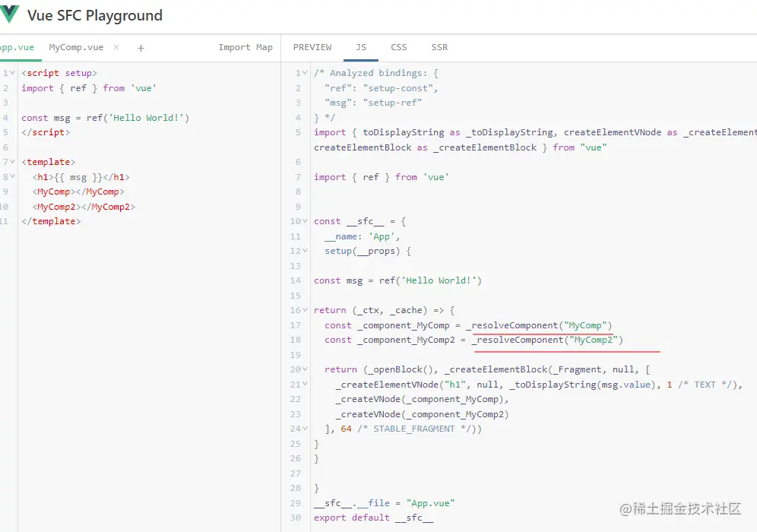Show the CSS output tab

(399, 47)
